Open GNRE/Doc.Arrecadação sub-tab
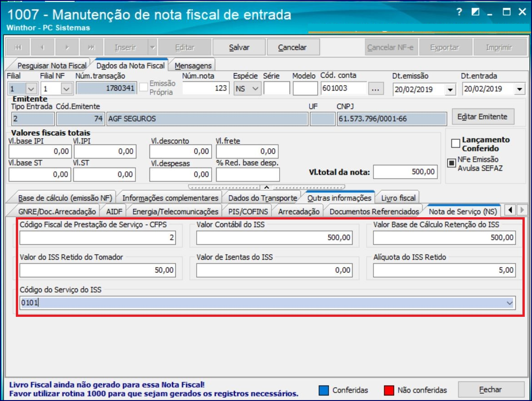The height and width of the screenshot is (401, 532). pyautogui.click(x=57, y=211)
